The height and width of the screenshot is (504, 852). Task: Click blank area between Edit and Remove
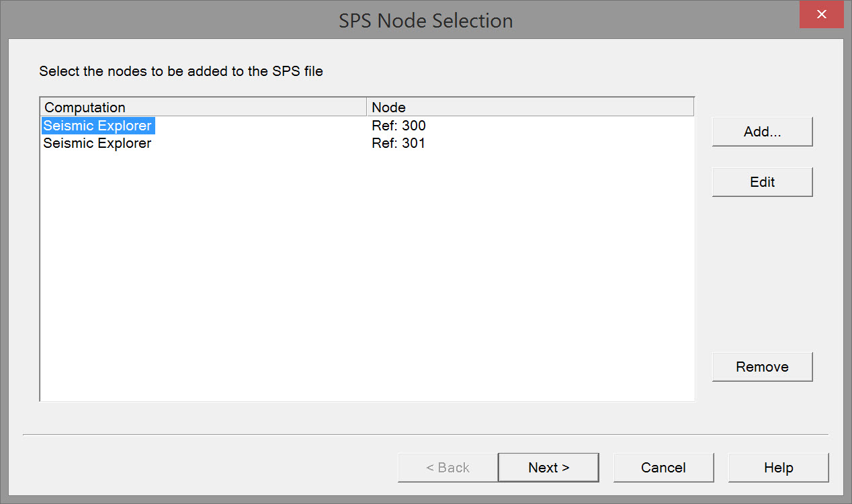(762, 274)
